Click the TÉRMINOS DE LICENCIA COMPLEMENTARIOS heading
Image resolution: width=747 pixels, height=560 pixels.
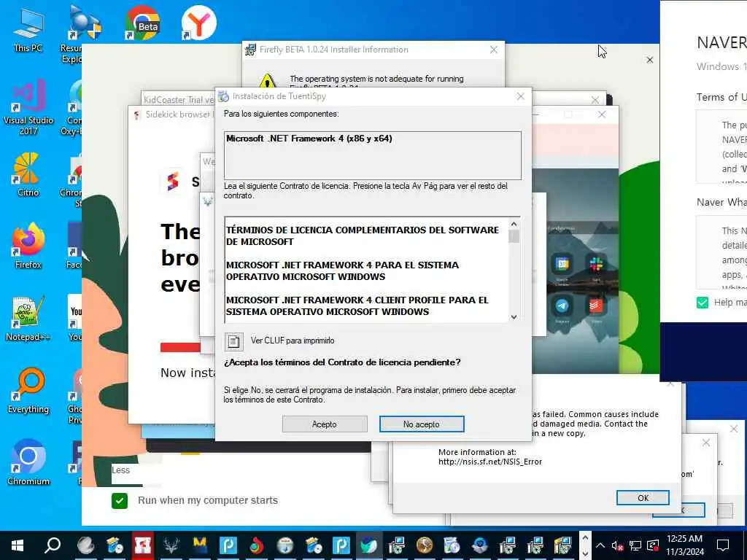coord(362,236)
